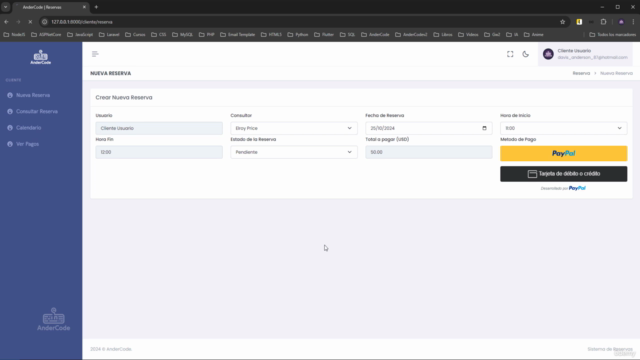Click the address bar URL

pos(82,22)
